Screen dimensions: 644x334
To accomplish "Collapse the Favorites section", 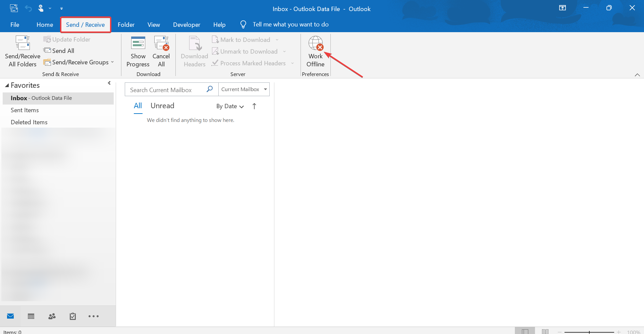I will click(x=7, y=85).
